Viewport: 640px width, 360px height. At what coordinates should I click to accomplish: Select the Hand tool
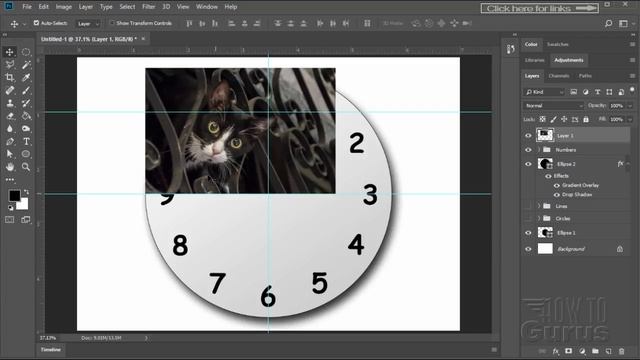9,167
